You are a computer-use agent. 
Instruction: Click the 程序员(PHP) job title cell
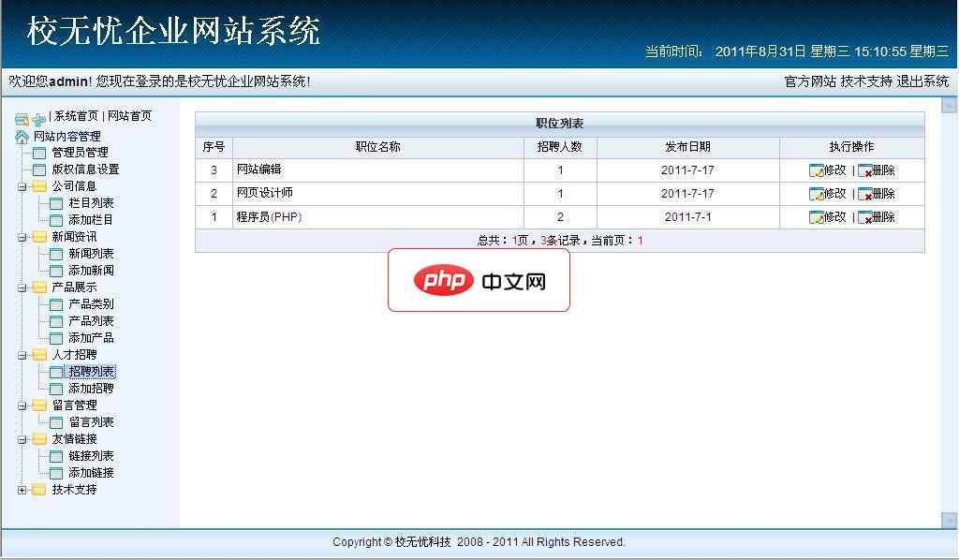point(378,217)
